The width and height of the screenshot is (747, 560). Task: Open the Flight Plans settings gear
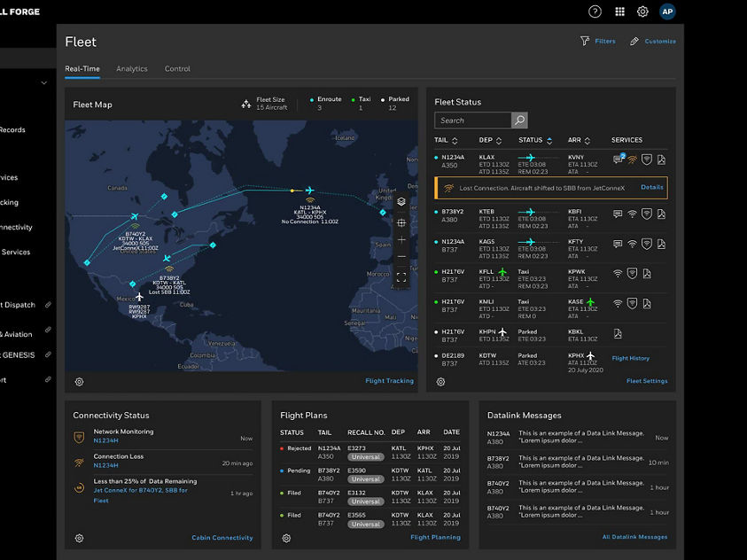pos(286,538)
